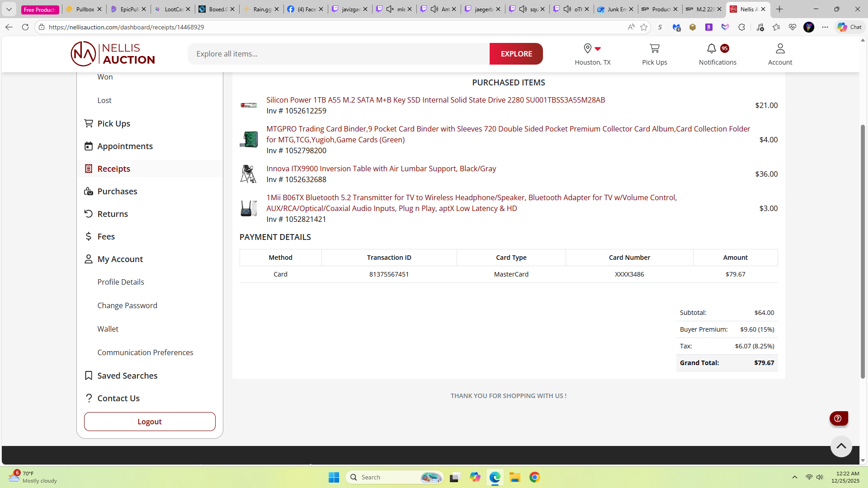
Task: Open the Account profile icon
Action: point(780,48)
